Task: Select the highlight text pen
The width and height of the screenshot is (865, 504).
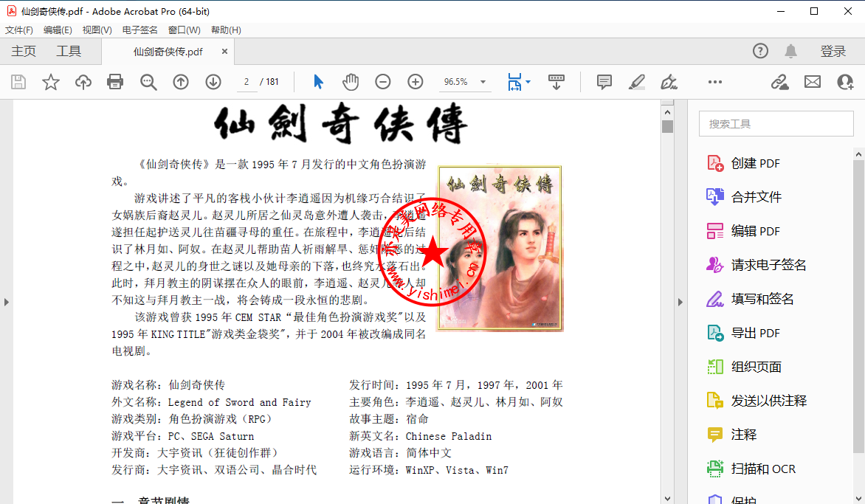Action: point(637,82)
